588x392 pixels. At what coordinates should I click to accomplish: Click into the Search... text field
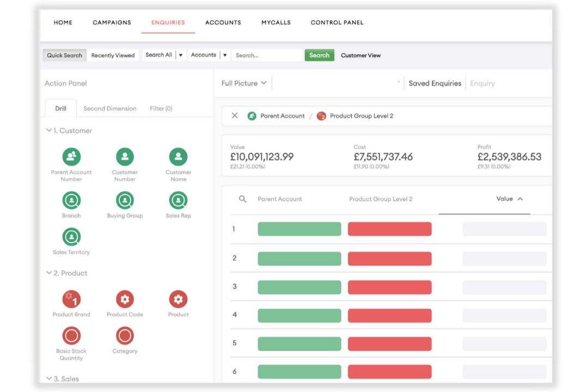pos(267,55)
